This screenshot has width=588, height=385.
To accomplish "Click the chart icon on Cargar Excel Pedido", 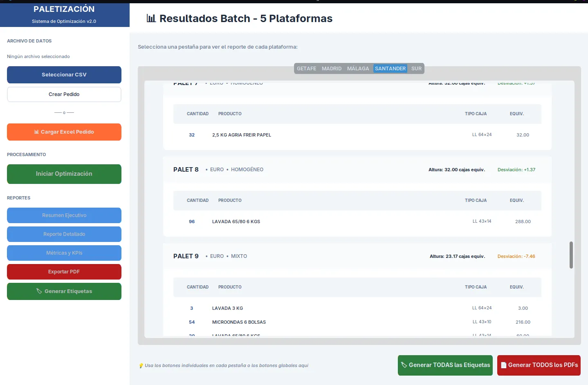I will [37, 132].
